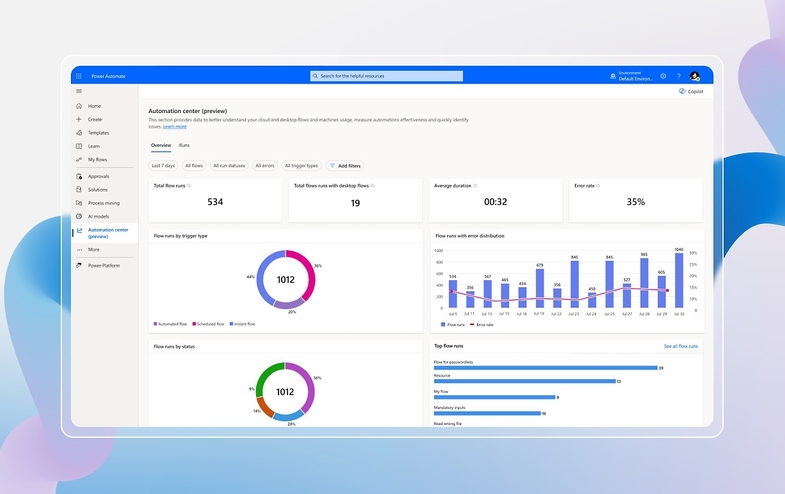Switch to the Runs tab
The image size is (785, 494).
coord(184,145)
